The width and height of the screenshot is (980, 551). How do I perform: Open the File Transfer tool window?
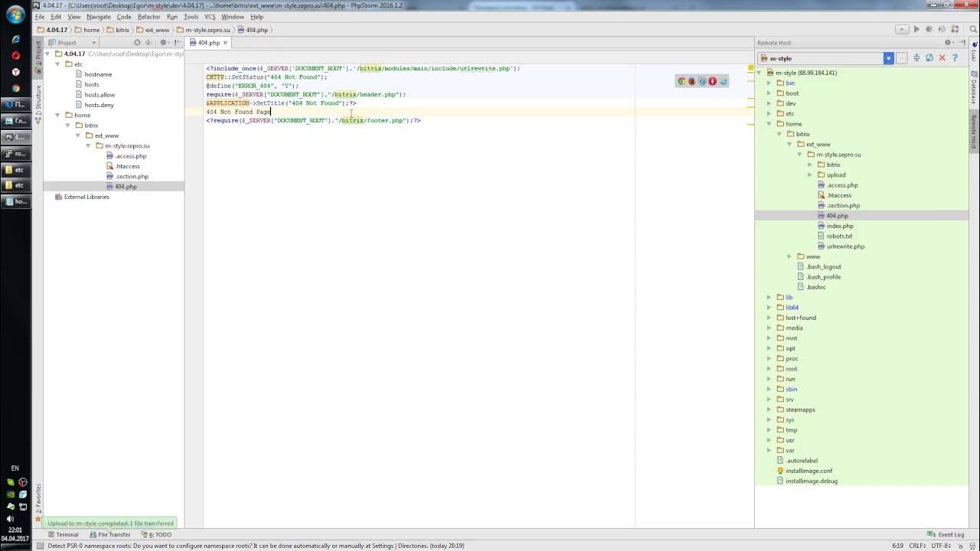(109, 534)
